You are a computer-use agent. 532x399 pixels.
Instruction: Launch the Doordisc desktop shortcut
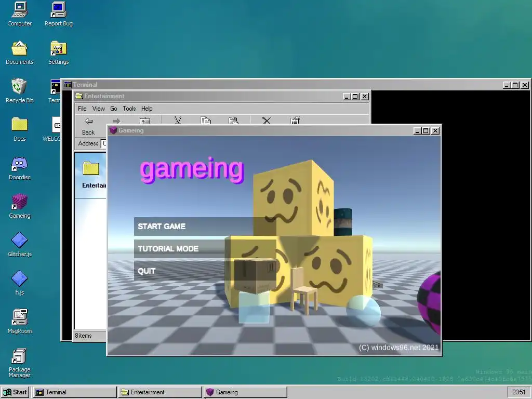tap(19, 168)
